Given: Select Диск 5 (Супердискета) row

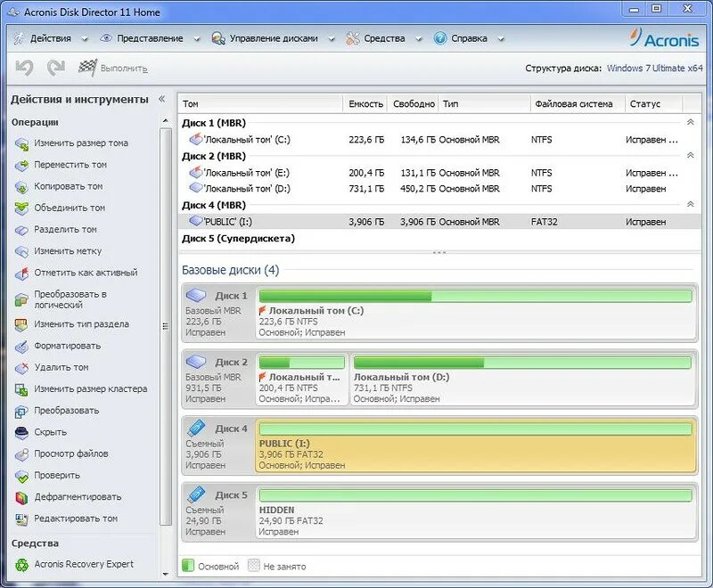Looking at the screenshot, I should point(439,238).
